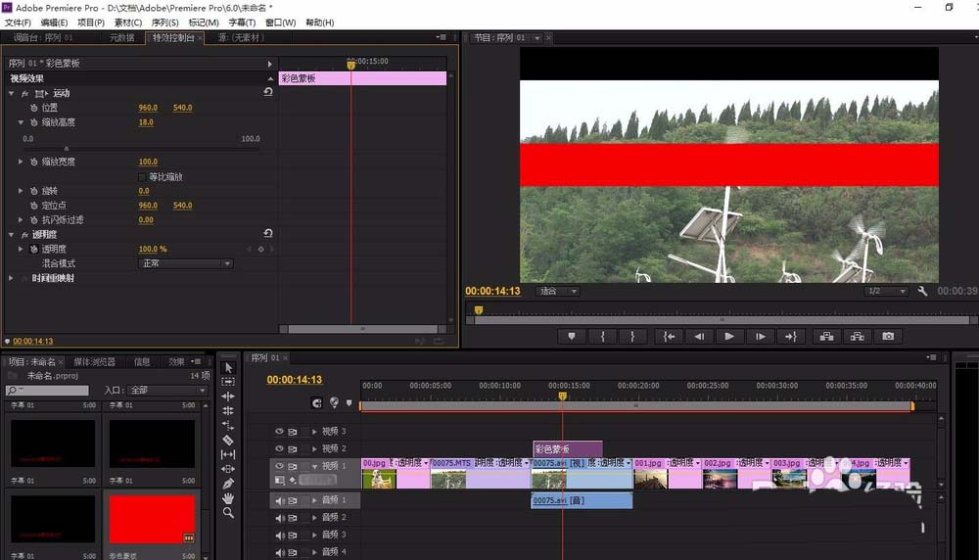
Task: Select the Zoom tool in toolbox
Action: (228, 513)
